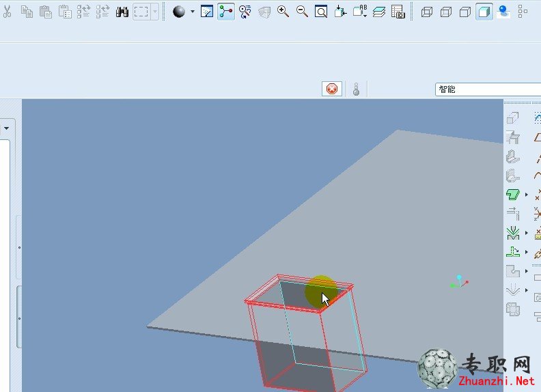Open the saved view list icon
The width and height of the screenshot is (541, 392).
click(x=360, y=12)
